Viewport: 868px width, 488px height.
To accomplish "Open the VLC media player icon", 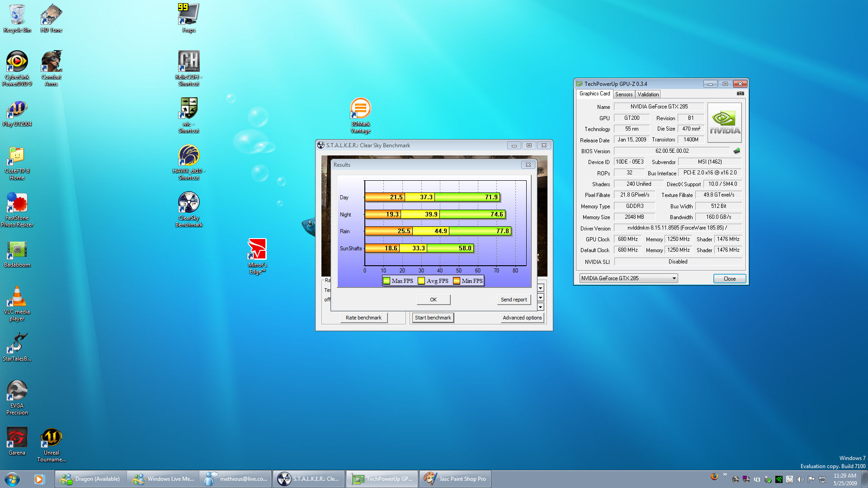I will (17, 304).
